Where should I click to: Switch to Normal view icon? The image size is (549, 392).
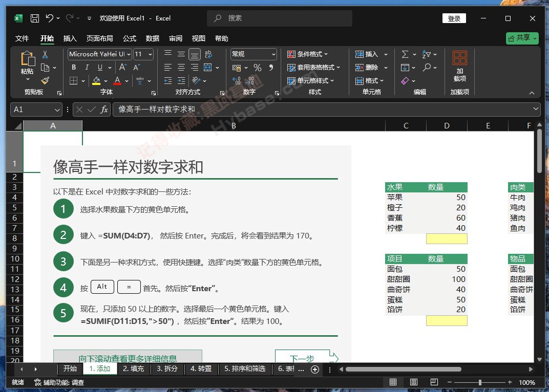tap(393, 382)
